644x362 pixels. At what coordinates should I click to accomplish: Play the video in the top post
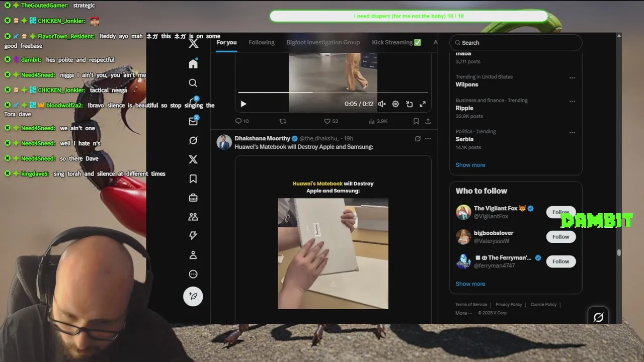coord(244,104)
